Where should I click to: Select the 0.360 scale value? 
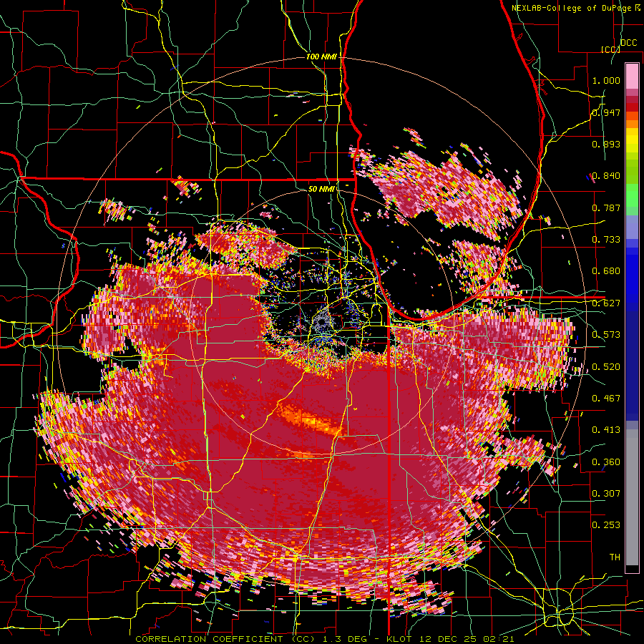coord(606,462)
